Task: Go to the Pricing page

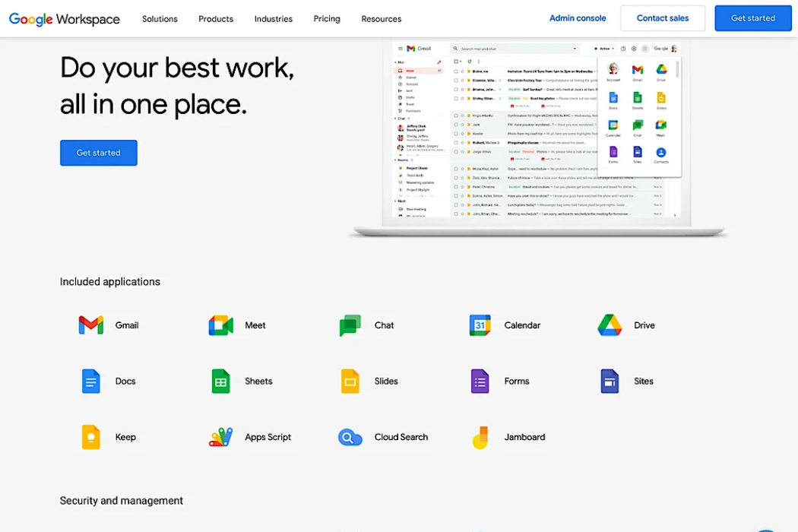Action: 327,19
